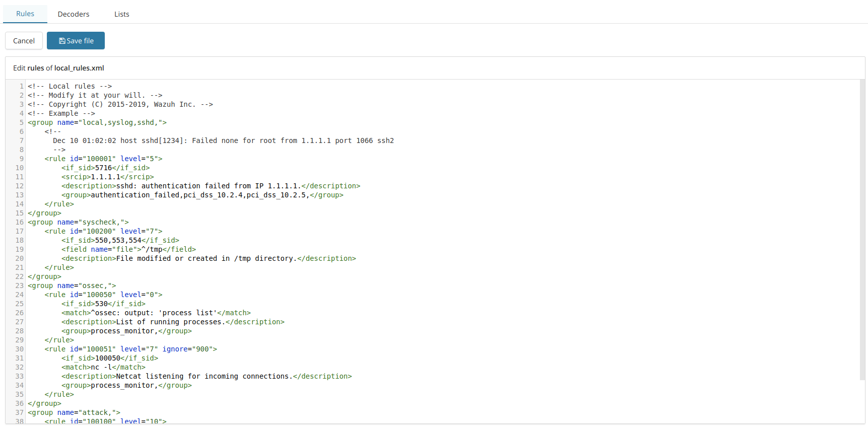This screenshot has width=868, height=428.
Task: Switch to the Rules tab
Action: (x=25, y=14)
